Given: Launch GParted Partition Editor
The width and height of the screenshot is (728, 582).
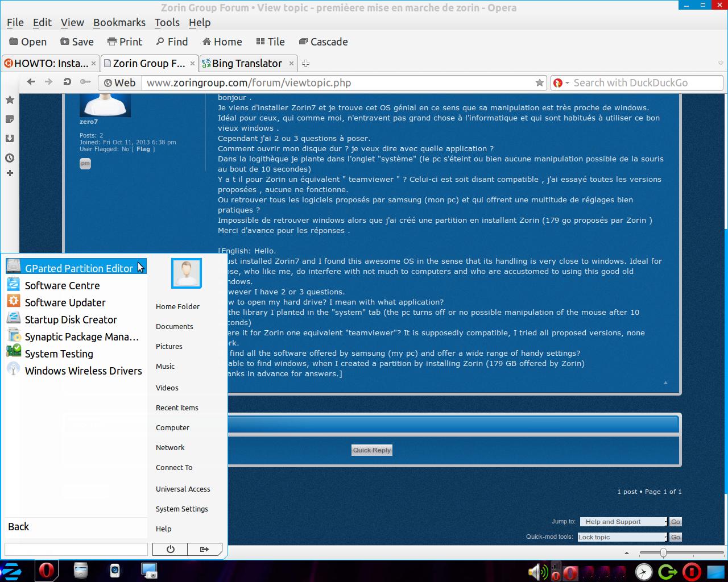Looking at the screenshot, I should coord(78,268).
